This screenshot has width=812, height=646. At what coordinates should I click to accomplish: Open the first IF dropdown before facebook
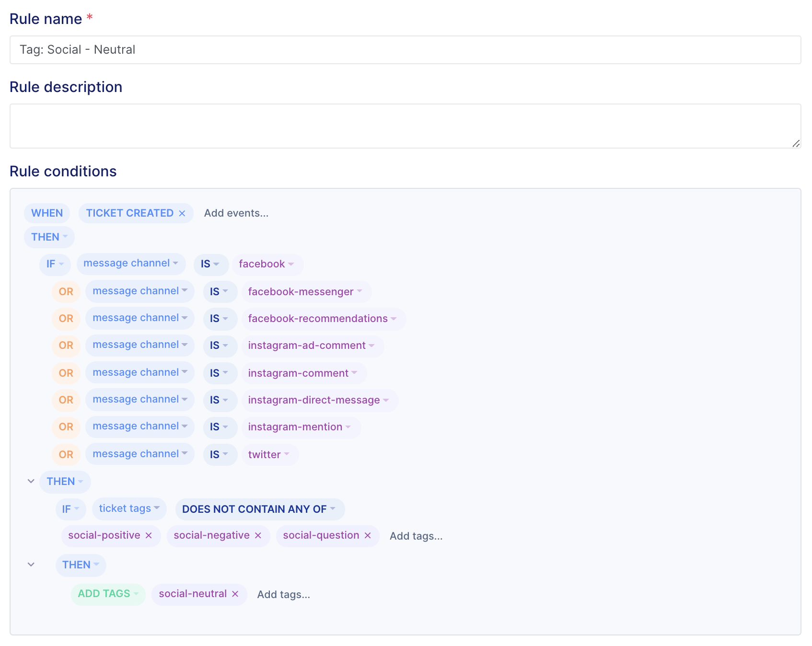[55, 264]
